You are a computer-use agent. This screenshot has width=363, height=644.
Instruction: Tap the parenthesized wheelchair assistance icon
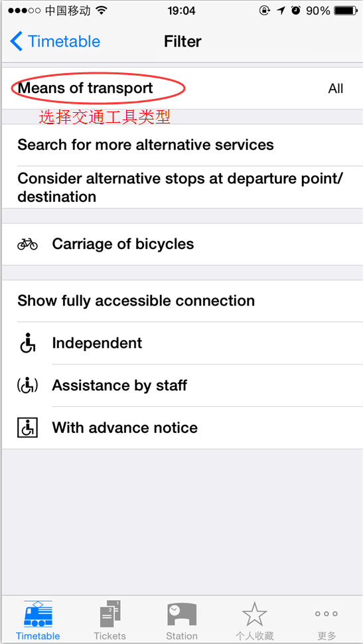(27, 385)
